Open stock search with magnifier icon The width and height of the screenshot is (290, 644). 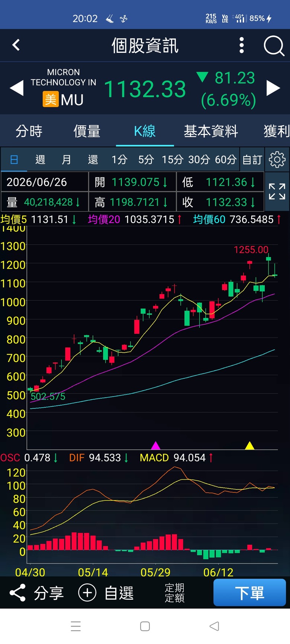click(274, 46)
